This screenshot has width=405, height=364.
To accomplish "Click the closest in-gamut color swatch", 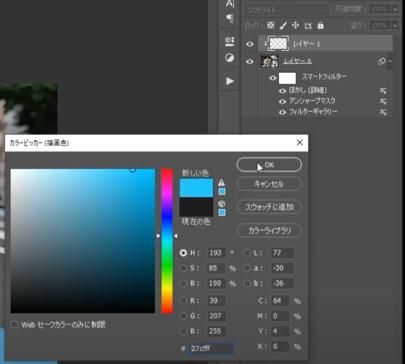I will click(222, 192).
